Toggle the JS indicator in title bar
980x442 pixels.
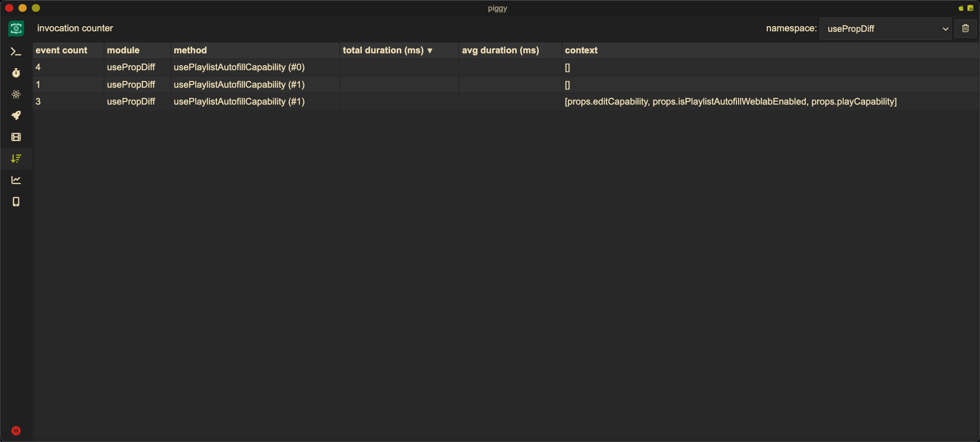tap(970, 8)
